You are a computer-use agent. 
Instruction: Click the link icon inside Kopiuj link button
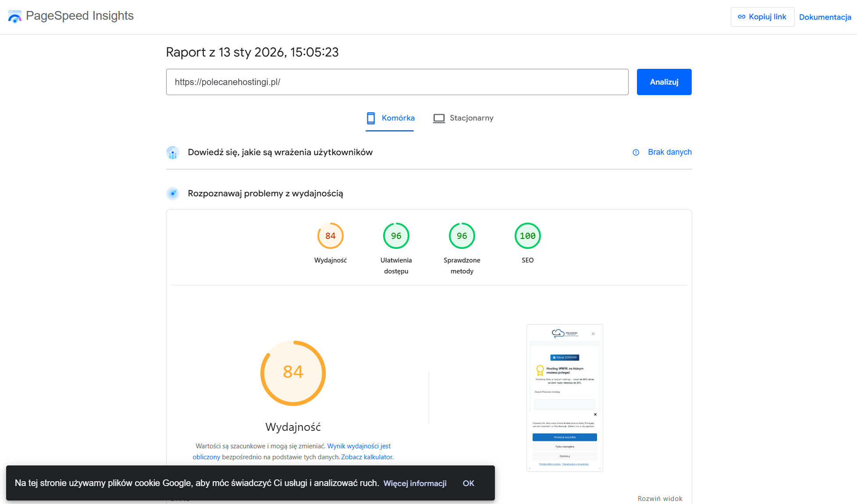742,16
